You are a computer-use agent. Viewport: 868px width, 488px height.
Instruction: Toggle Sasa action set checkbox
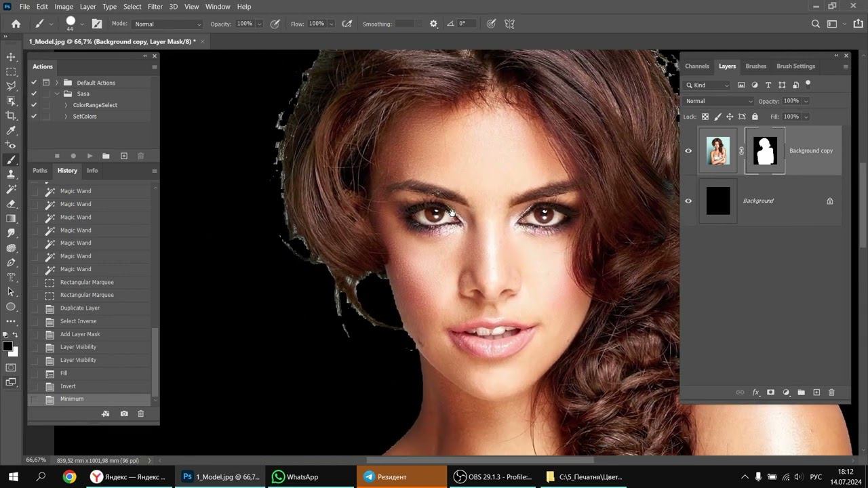pyautogui.click(x=34, y=94)
